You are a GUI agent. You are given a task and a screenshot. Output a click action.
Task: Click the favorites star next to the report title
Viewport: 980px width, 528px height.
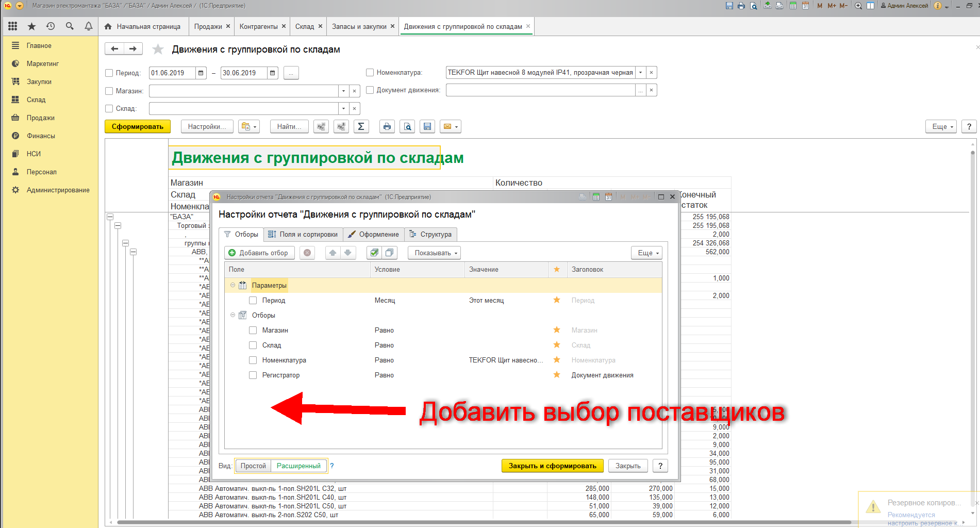tap(158, 49)
